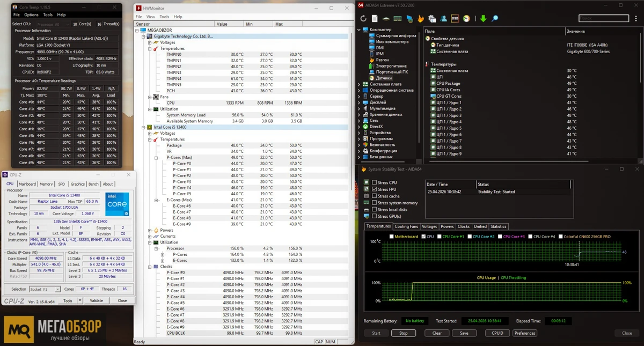
Task: Open Preferences in the stability test
Action: tap(524, 333)
